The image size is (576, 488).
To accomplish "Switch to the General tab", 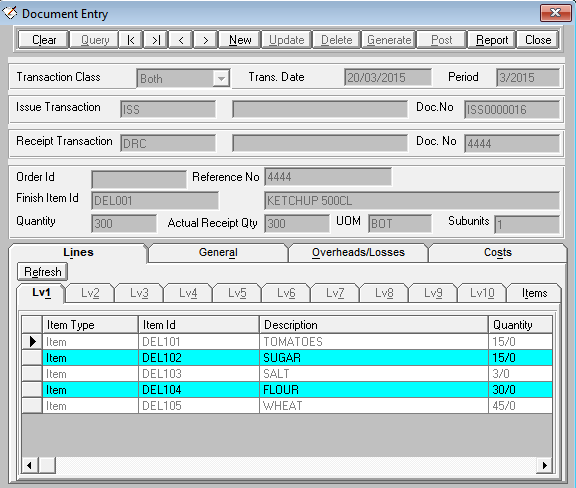I will [218, 252].
